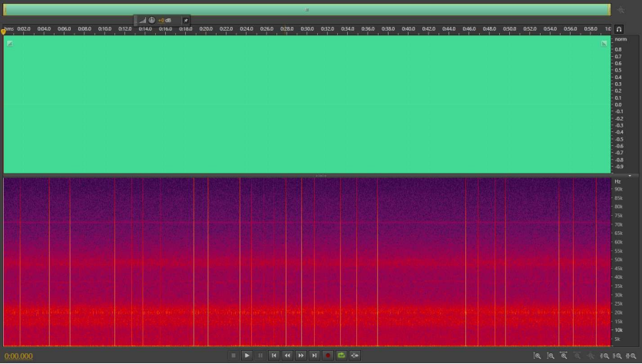The width and height of the screenshot is (642, 364).
Task: Click the fade-in handle on waveform
Action: click(9, 44)
